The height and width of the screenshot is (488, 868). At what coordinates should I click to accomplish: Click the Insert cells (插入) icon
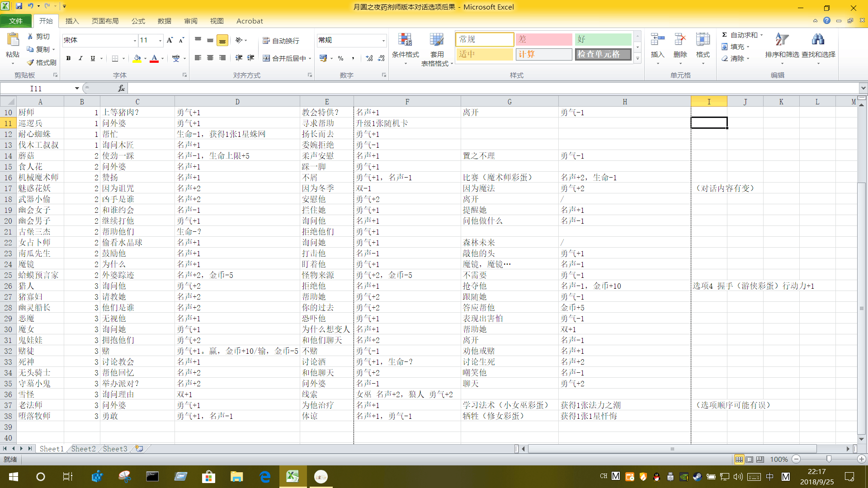[x=657, y=40]
